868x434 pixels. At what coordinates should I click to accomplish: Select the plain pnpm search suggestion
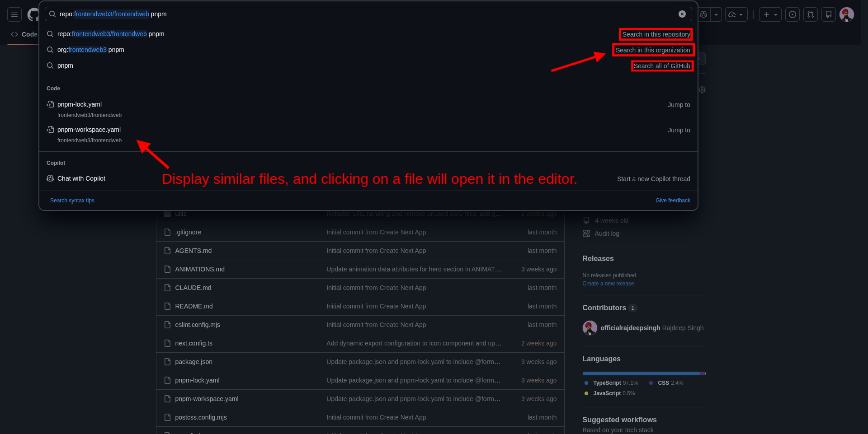[x=368, y=65]
